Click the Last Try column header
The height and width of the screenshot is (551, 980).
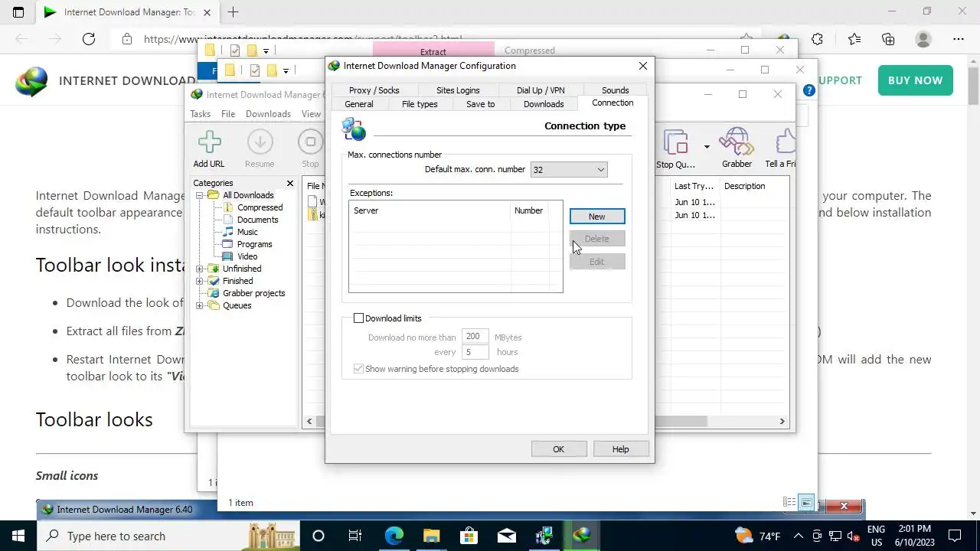coord(694,186)
